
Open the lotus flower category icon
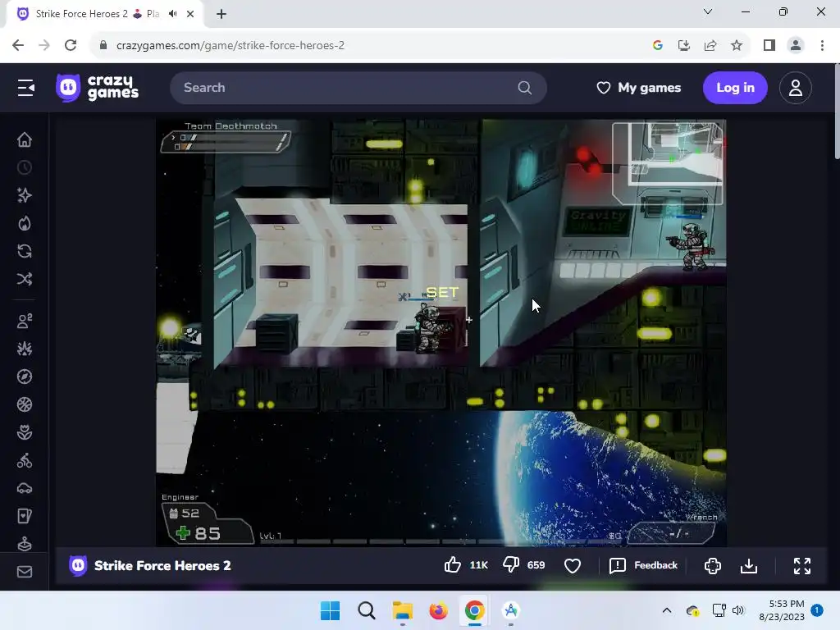(x=25, y=432)
